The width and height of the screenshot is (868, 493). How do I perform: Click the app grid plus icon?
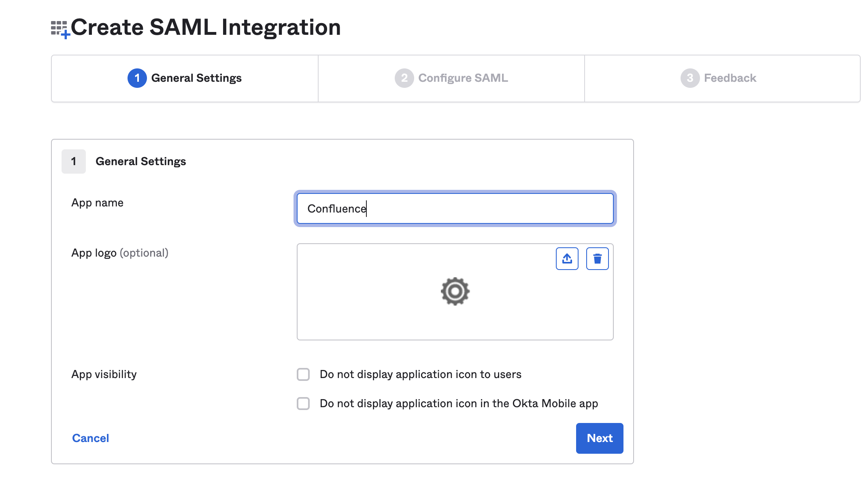[60, 29]
